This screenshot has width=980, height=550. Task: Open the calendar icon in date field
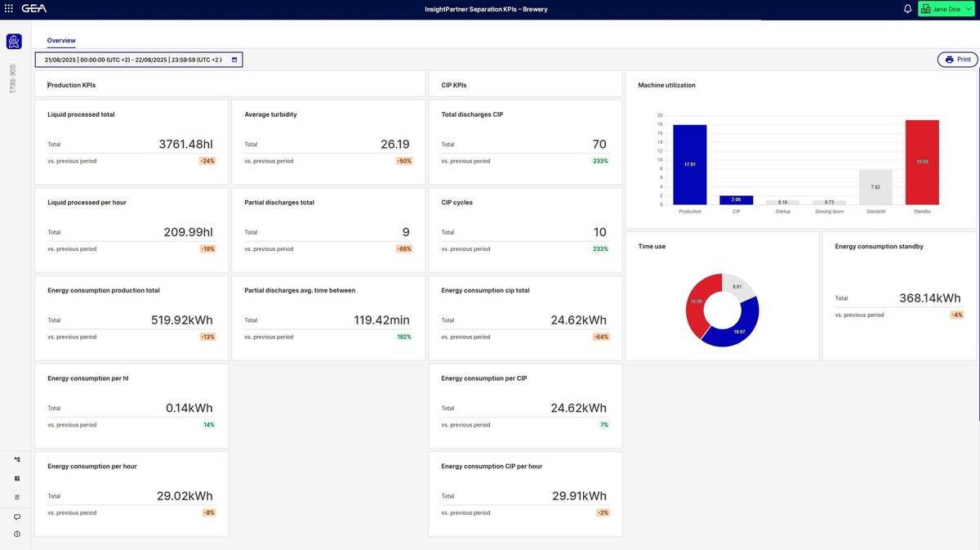pyautogui.click(x=234, y=60)
